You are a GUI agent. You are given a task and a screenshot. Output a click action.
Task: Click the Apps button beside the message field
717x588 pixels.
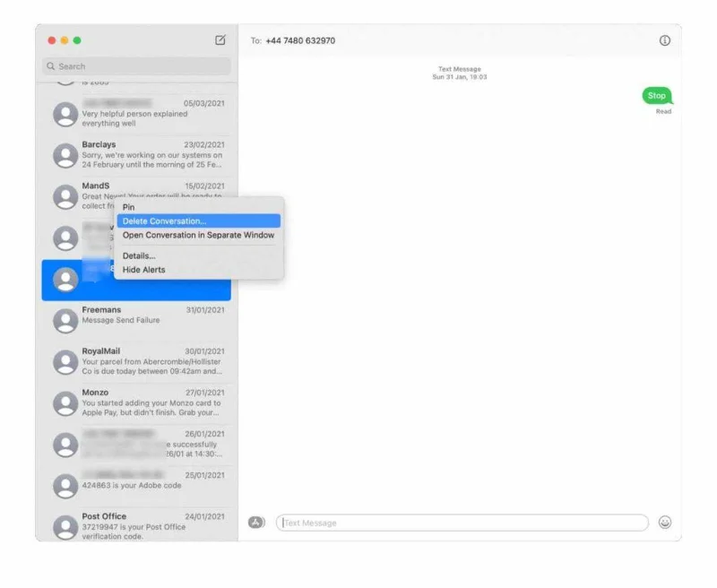click(257, 523)
